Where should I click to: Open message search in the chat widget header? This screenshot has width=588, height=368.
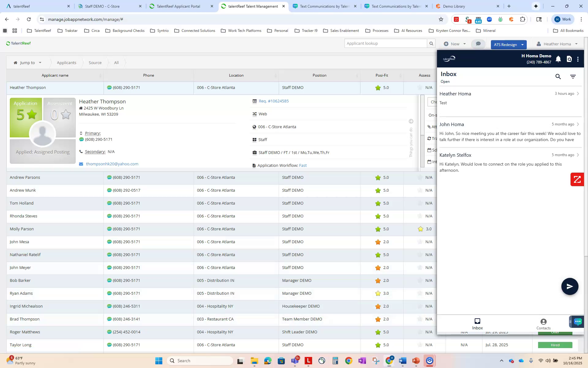pos(569,59)
